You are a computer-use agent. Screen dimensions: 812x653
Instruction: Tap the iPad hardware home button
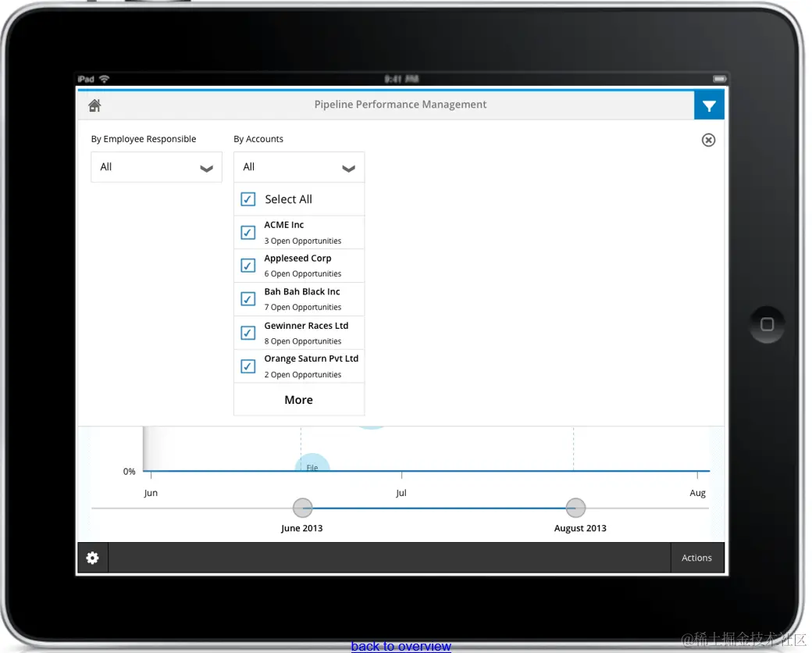point(767,324)
